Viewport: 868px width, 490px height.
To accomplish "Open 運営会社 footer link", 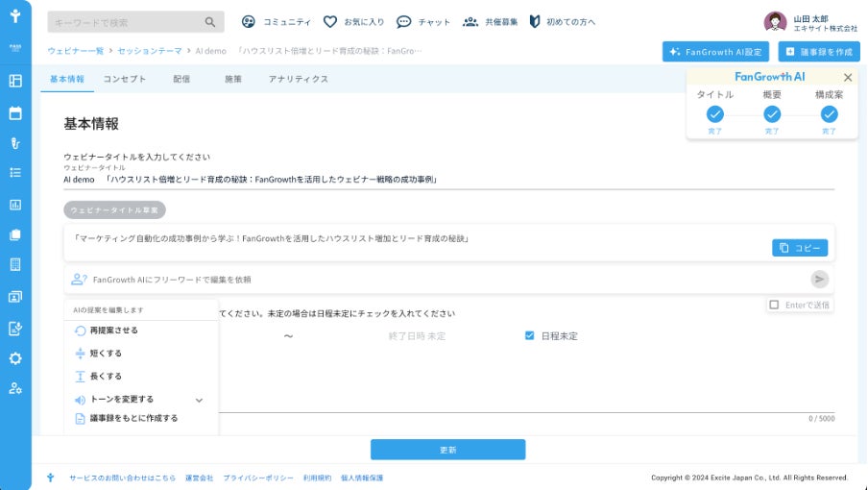I will pyautogui.click(x=200, y=478).
